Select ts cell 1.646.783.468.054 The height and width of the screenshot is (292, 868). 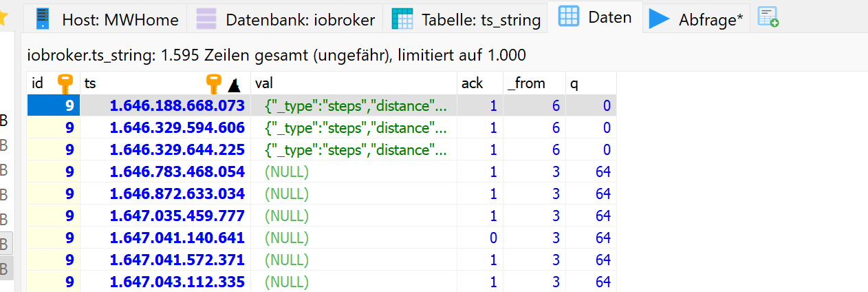(177, 171)
